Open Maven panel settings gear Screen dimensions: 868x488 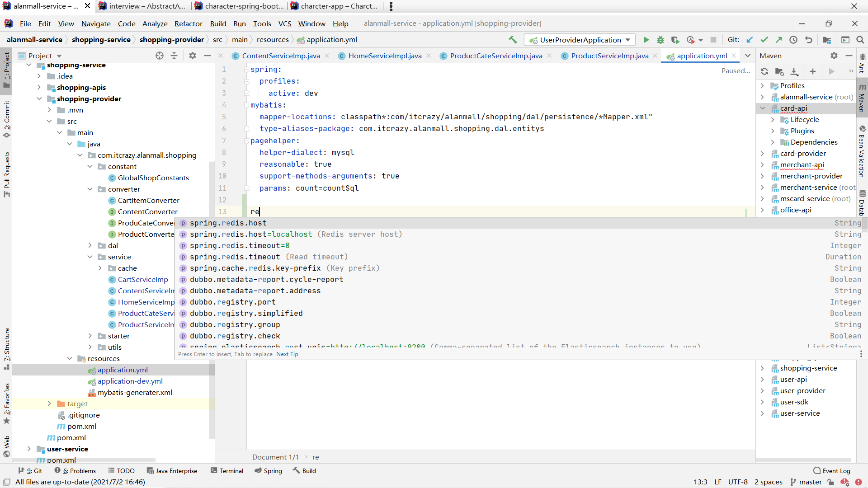[834, 56]
